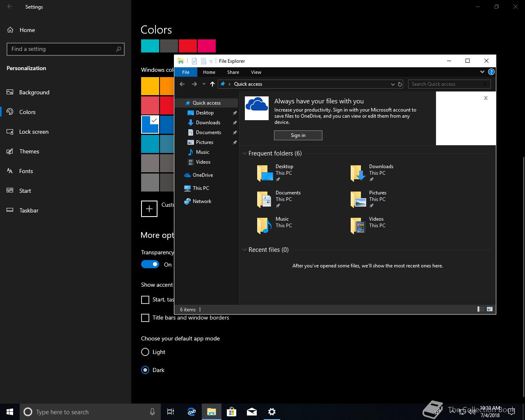525x420 pixels.
Task: Click the Find a setting search box
Action: pyautogui.click(x=66, y=49)
